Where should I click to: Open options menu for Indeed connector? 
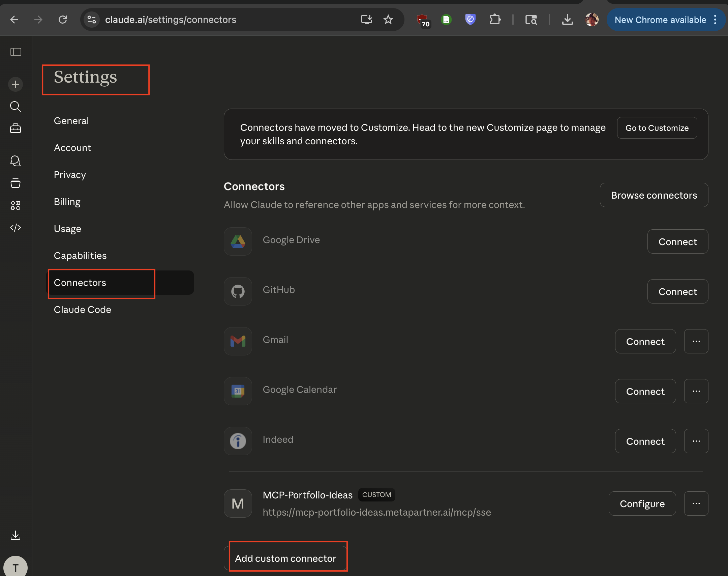click(696, 441)
